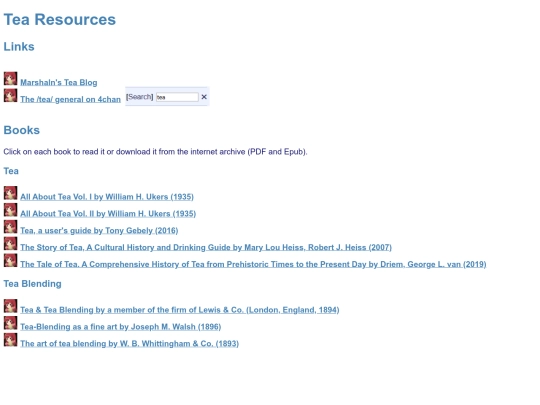Click icon beside All About Tea Vol. I

(x=10, y=193)
